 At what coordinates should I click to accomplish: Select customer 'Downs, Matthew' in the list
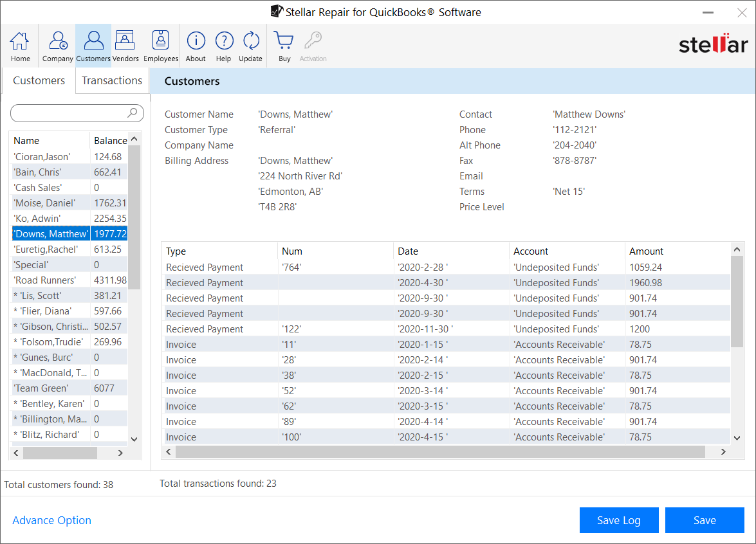70,233
